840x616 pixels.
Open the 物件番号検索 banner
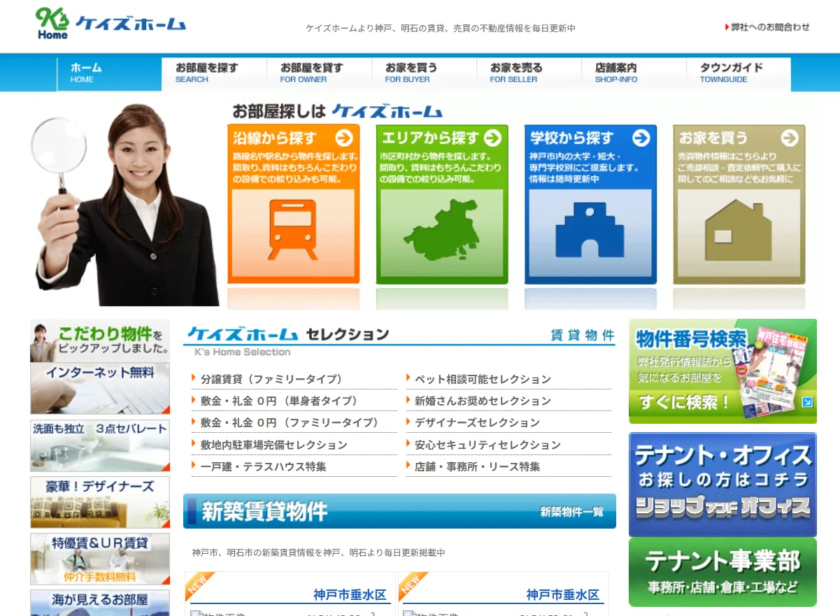pos(722,371)
